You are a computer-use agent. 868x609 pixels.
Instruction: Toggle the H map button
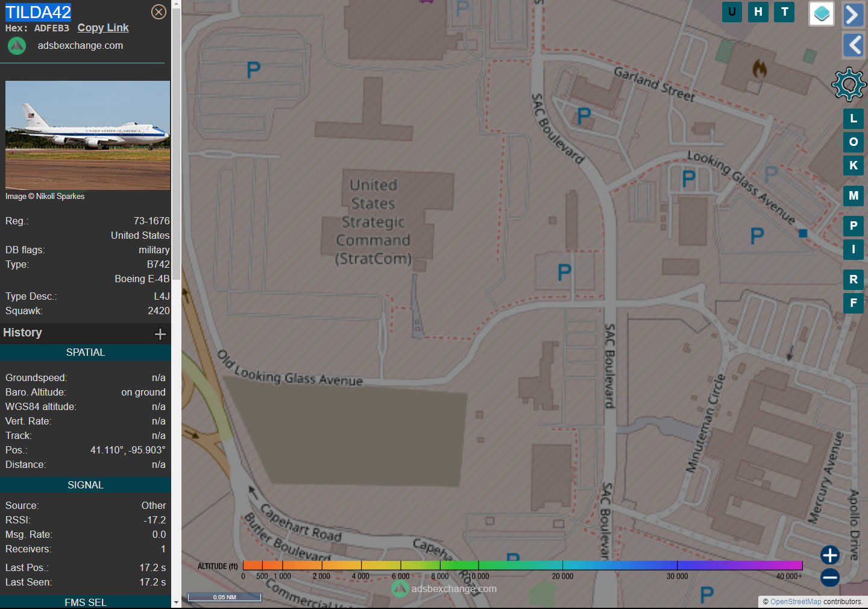[758, 12]
